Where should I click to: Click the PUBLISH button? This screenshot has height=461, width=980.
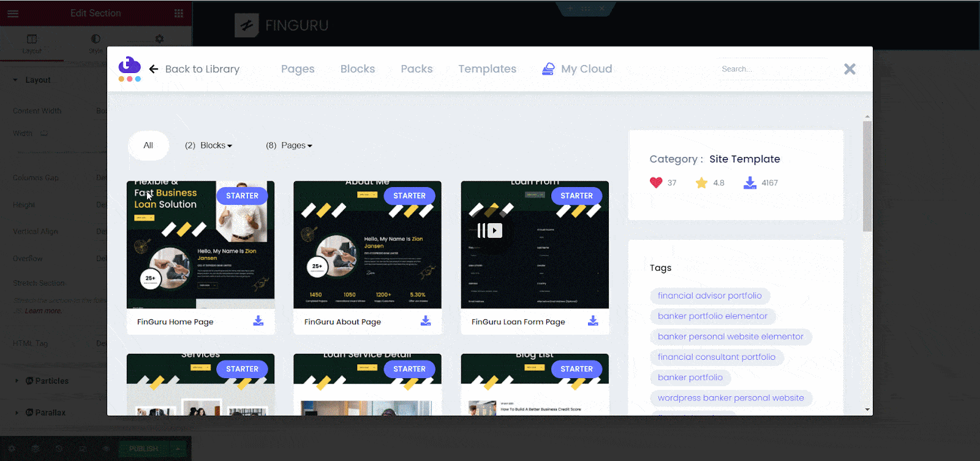tap(144, 449)
